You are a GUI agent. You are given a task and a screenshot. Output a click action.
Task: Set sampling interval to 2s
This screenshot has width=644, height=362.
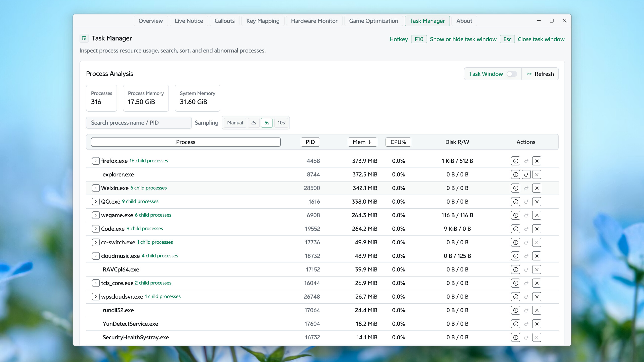tap(253, 123)
